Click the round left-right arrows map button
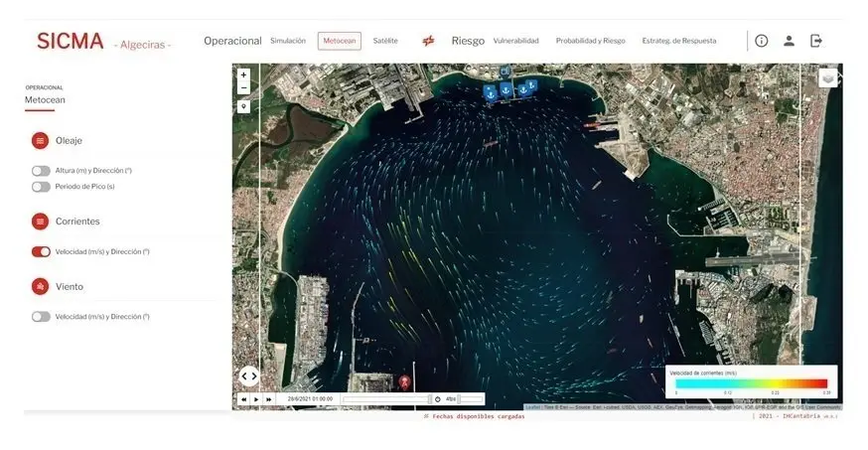This screenshot has height=450, width=868. (x=249, y=375)
